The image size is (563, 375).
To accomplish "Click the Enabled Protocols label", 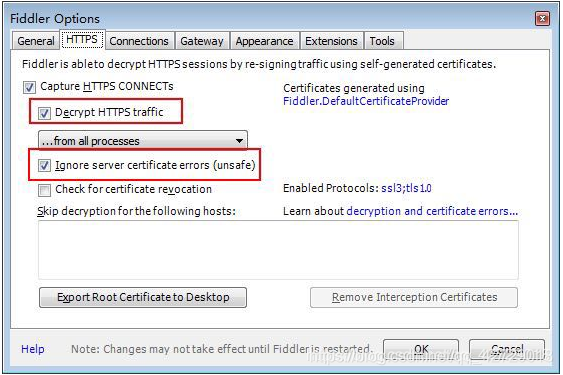I will (331, 188).
